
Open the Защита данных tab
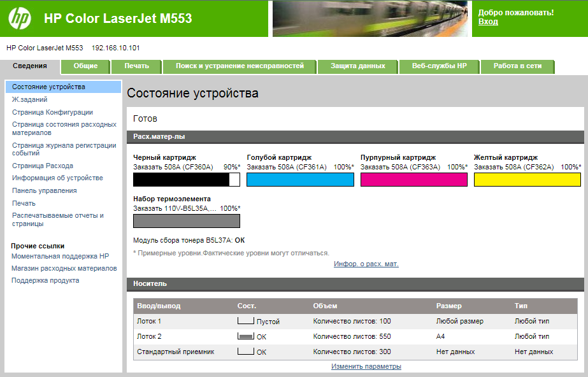pos(358,66)
